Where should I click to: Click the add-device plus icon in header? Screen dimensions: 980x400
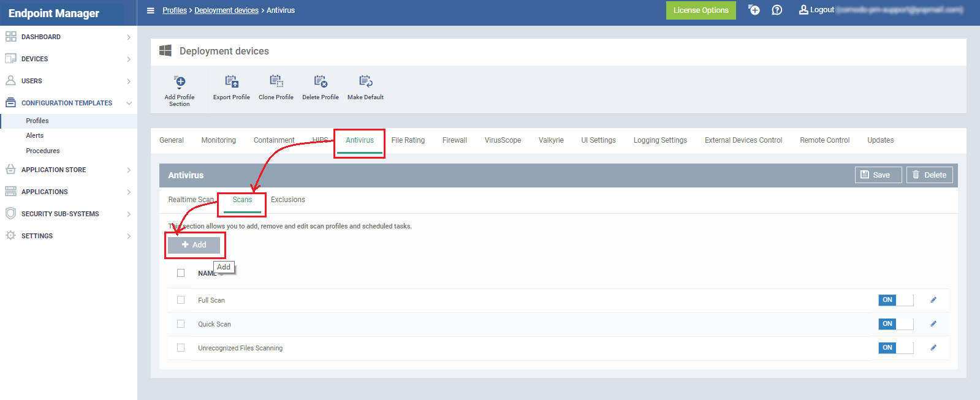[754, 10]
